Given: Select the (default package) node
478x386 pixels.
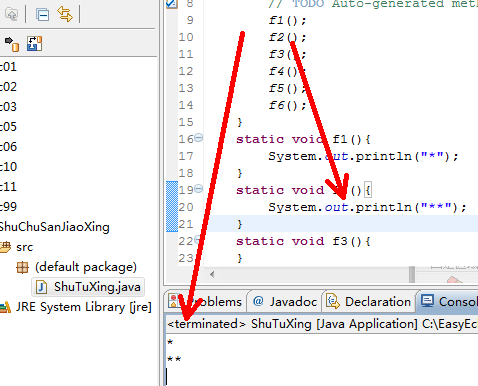Looking at the screenshot, I should point(77,267).
